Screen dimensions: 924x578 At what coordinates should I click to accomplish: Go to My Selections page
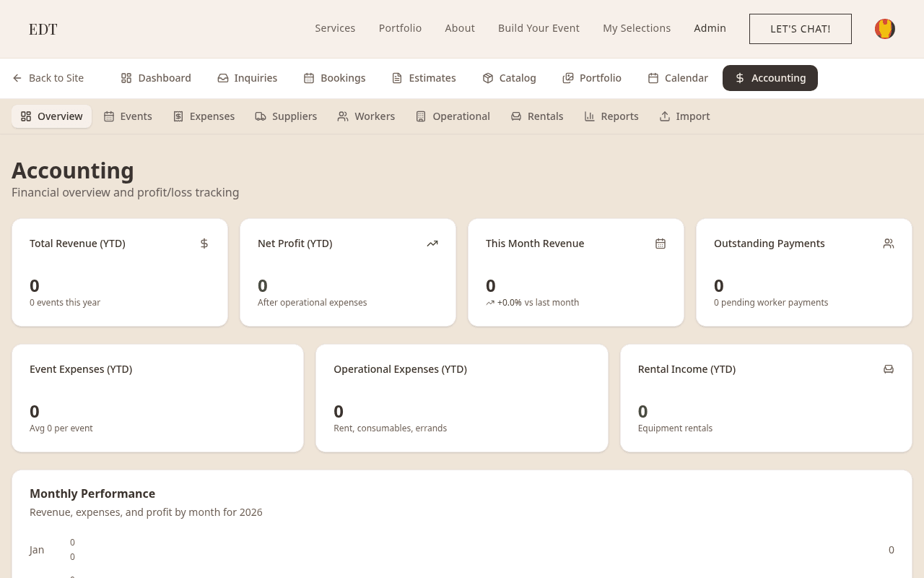pyautogui.click(x=637, y=28)
